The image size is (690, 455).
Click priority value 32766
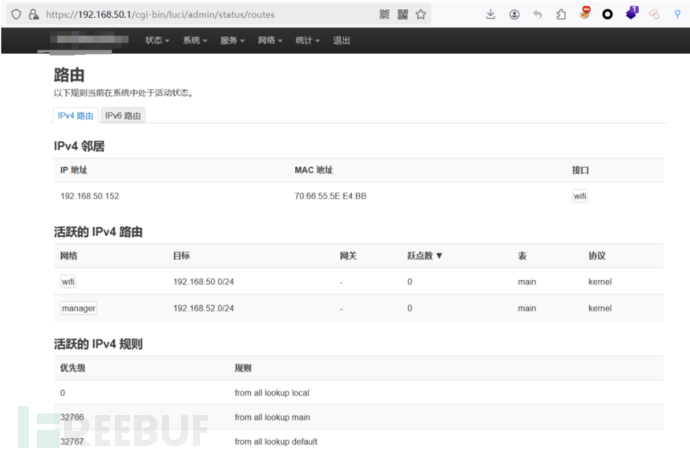click(72, 417)
